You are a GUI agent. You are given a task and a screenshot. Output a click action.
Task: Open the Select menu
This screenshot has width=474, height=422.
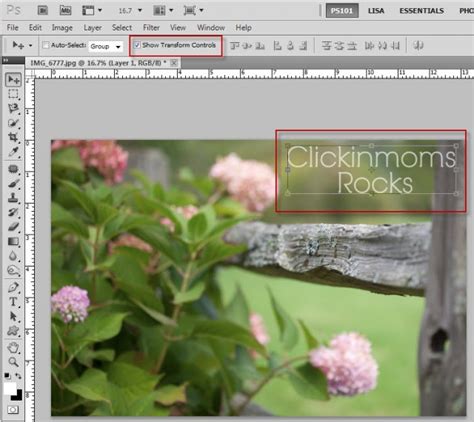coord(122,28)
